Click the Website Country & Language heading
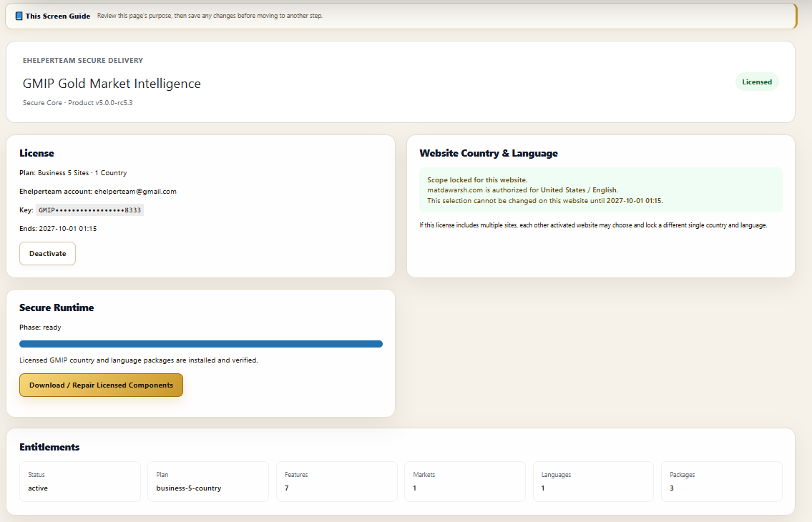This screenshot has width=812, height=522. click(x=489, y=153)
